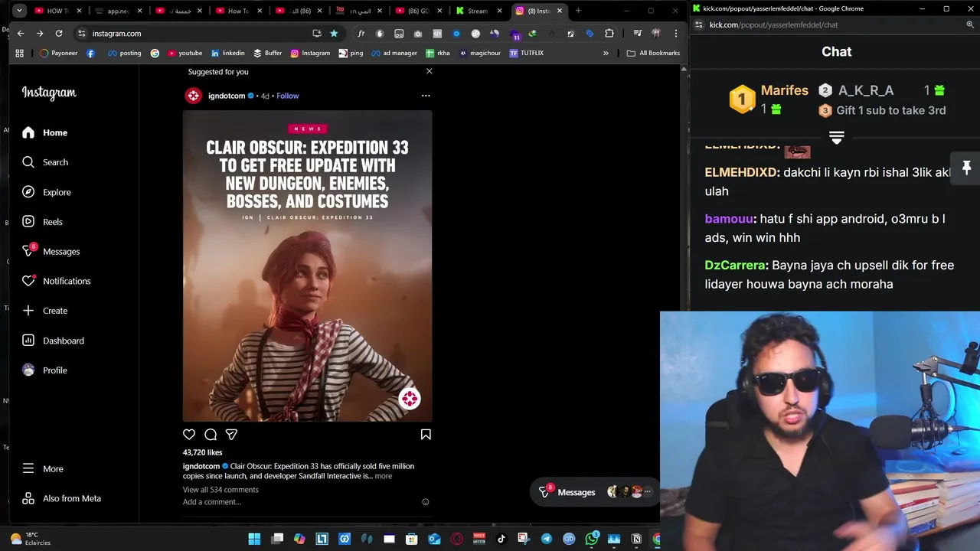This screenshot has height=551, width=980.
Task: Open the Search panel in Instagram sidebar
Action: click(45, 162)
